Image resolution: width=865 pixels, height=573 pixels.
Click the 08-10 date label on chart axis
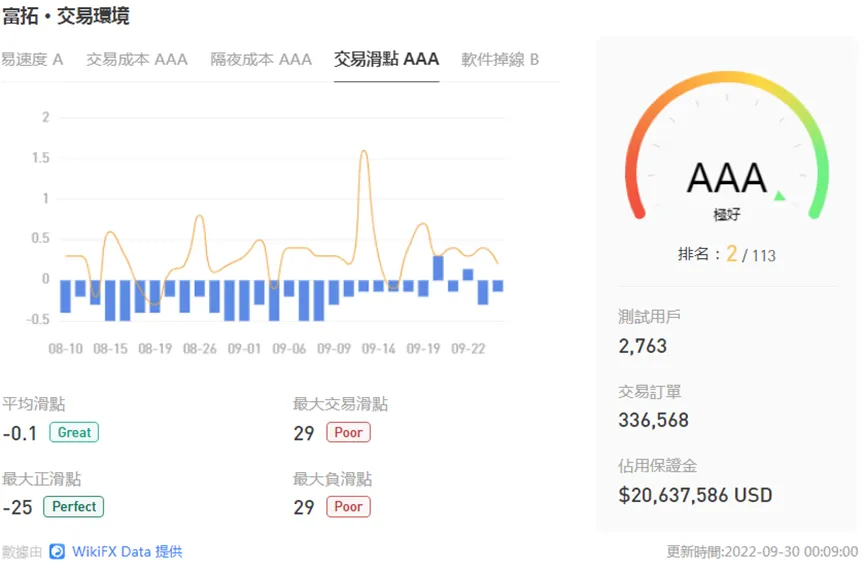pyautogui.click(x=66, y=349)
